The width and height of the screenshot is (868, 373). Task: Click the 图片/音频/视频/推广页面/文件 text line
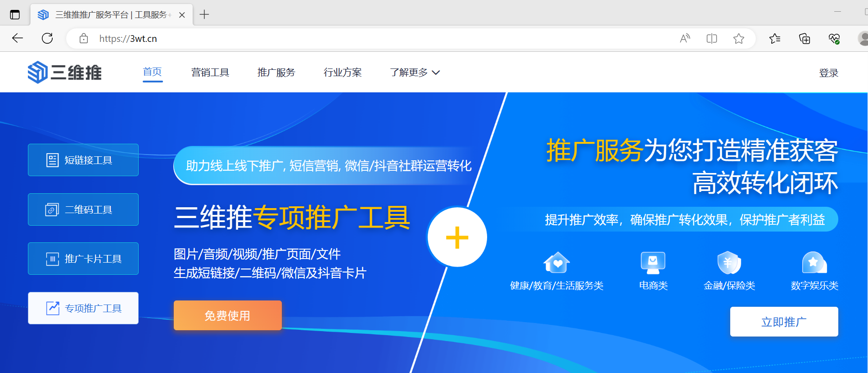click(257, 254)
